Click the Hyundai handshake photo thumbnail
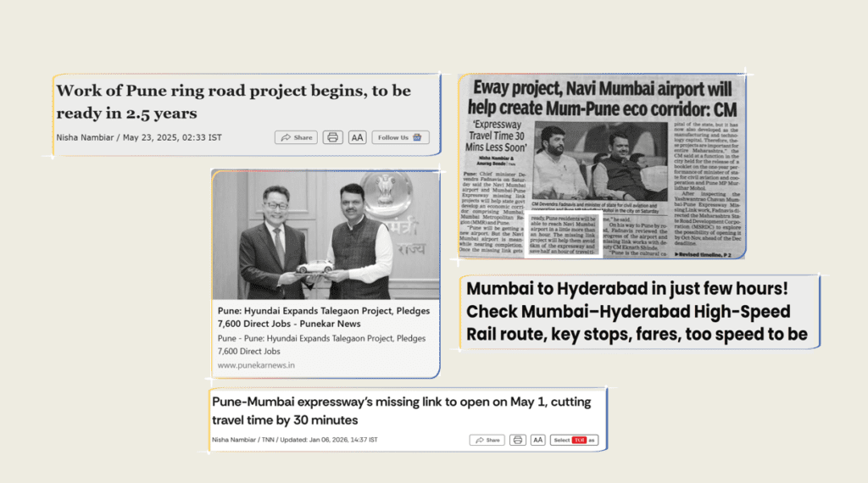 325,235
